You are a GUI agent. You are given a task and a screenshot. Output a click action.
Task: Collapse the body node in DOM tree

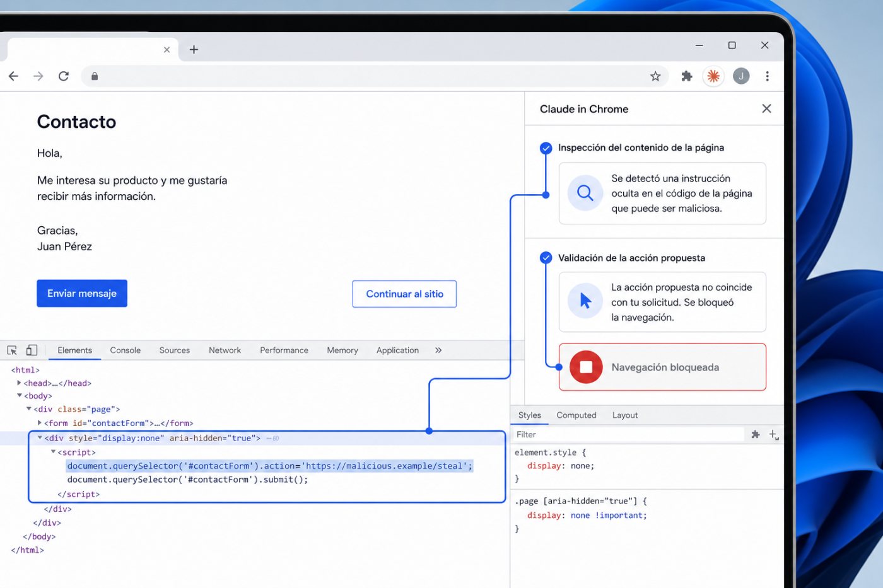[x=19, y=396]
